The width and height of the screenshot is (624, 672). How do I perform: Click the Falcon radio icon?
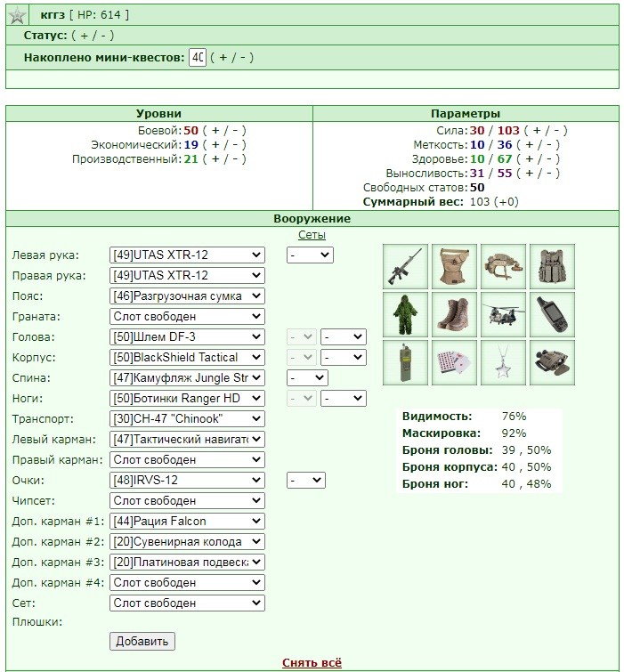pyautogui.click(x=405, y=362)
